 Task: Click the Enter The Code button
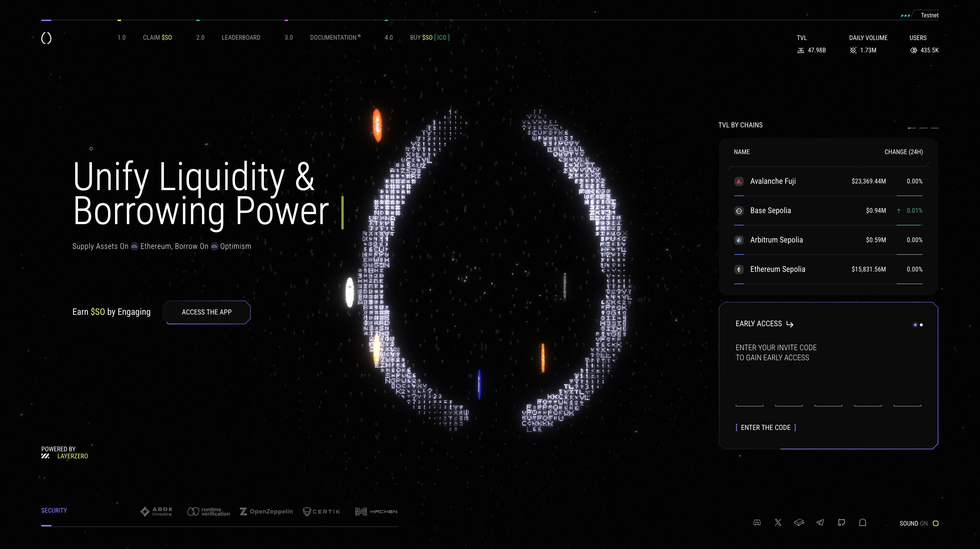pyautogui.click(x=765, y=428)
